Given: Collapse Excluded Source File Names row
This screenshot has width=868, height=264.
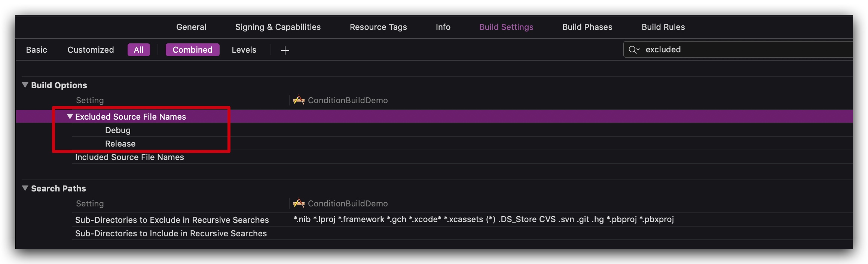Looking at the screenshot, I should (x=70, y=117).
